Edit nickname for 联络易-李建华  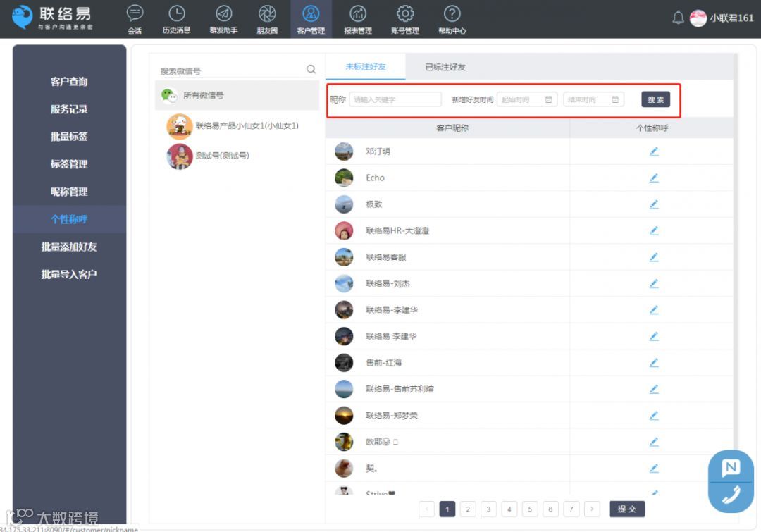(x=654, y=309)
